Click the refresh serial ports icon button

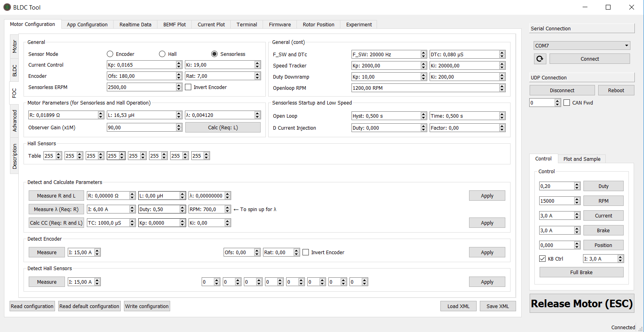coord(540,59)
